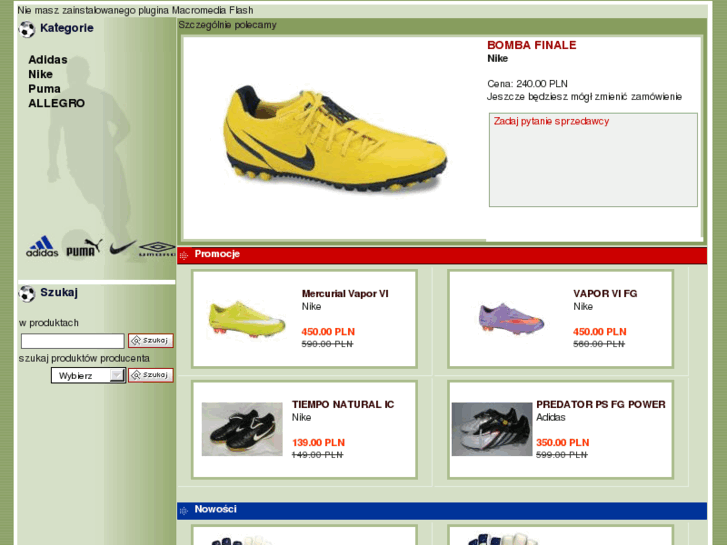
Task: Click the struck-through 599.00 PLN old price
Action: 562,455
